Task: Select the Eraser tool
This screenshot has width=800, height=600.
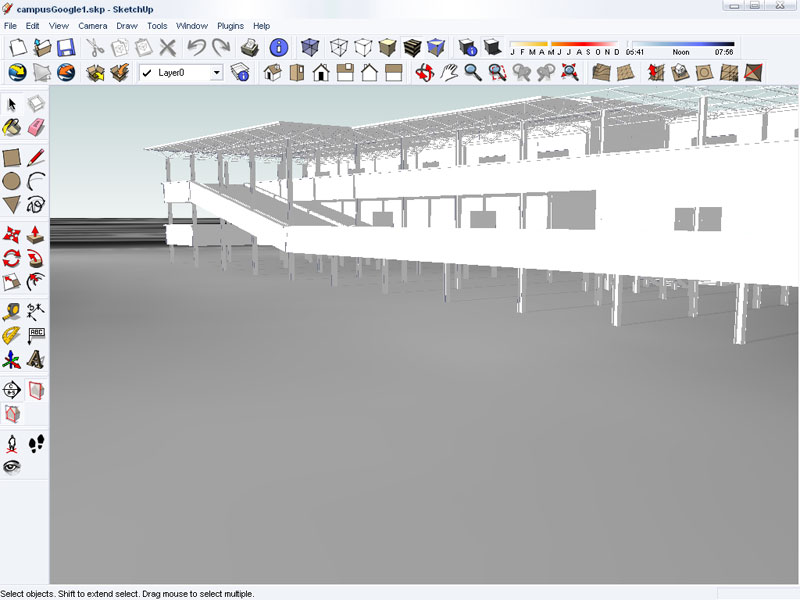Action: pyautogui.click(x=36, y=127)
